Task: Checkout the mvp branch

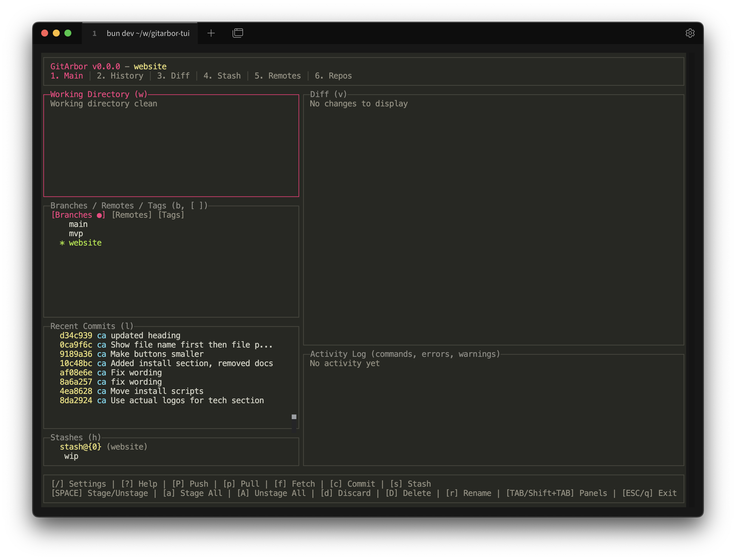Action: (x=76, y=233)
